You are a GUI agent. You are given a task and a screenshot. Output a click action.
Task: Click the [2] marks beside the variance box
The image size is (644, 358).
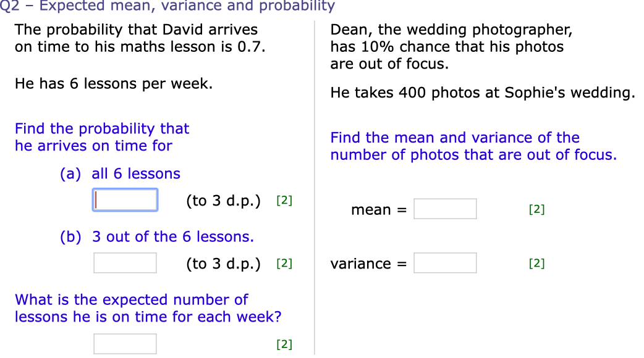(536, 263)
